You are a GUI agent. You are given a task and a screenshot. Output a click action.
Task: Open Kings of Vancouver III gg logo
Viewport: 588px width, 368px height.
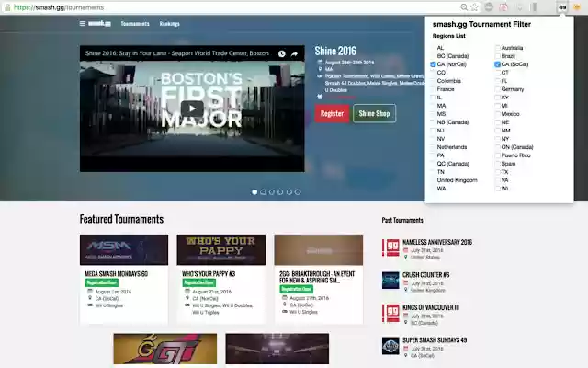pyautogui.click(x=390, y=314)
